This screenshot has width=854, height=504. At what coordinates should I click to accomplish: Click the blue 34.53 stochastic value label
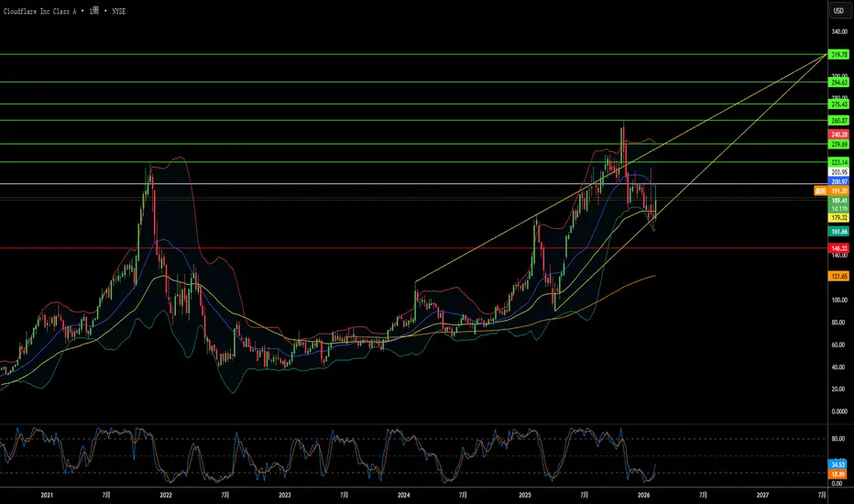pyautogui.click(x=838, y=465)
